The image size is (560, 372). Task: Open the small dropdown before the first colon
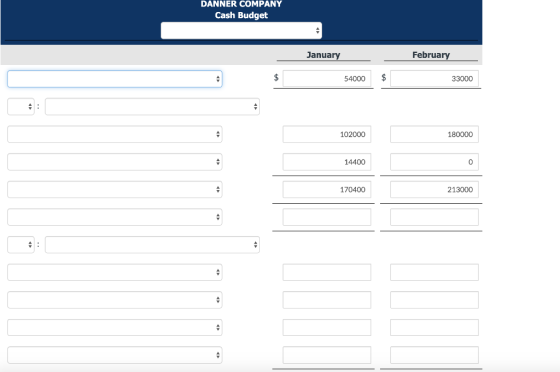pyautogui.click(x=21, y=106)
